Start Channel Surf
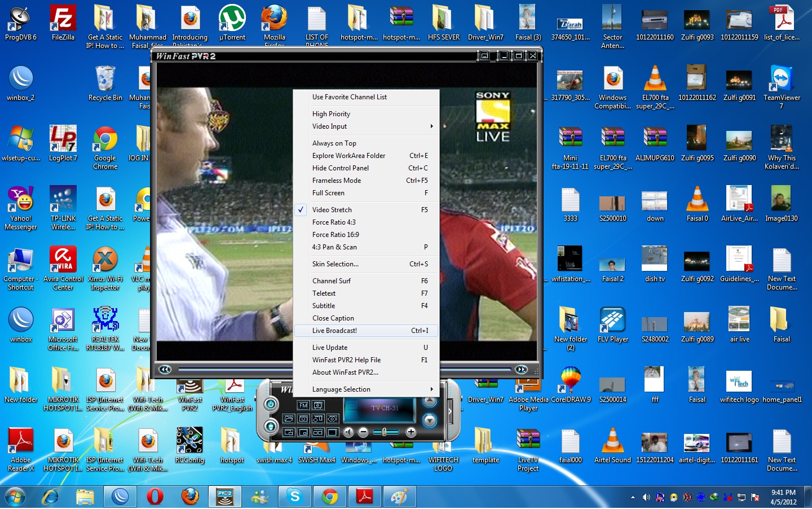812x509 pixels. (x=367, y=281)
